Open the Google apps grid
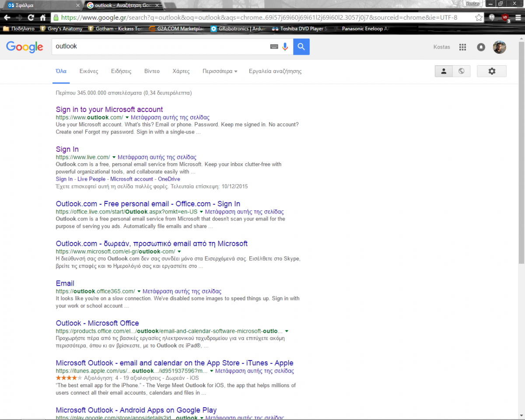Image resolution: width=525 pixels, height=420 pixels. [462, 47]
